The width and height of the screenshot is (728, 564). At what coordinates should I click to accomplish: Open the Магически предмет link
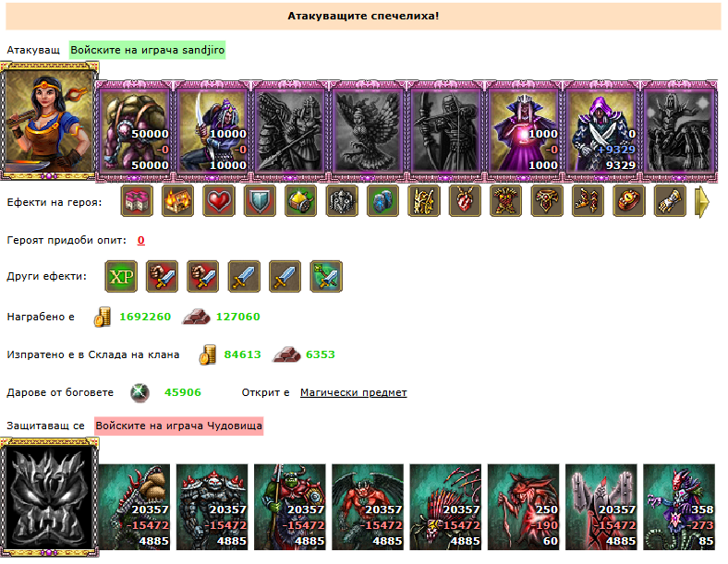(353, 392)
